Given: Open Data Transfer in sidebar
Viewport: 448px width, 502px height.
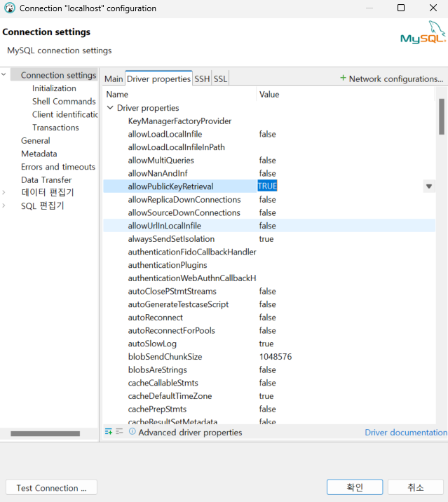Looking at the screenshot, I should click(46, 180).
